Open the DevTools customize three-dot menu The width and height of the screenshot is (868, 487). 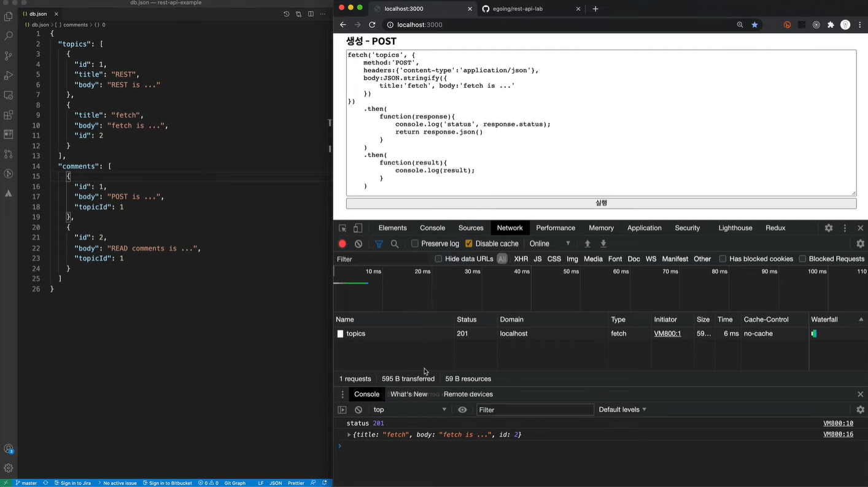point(845,228)
